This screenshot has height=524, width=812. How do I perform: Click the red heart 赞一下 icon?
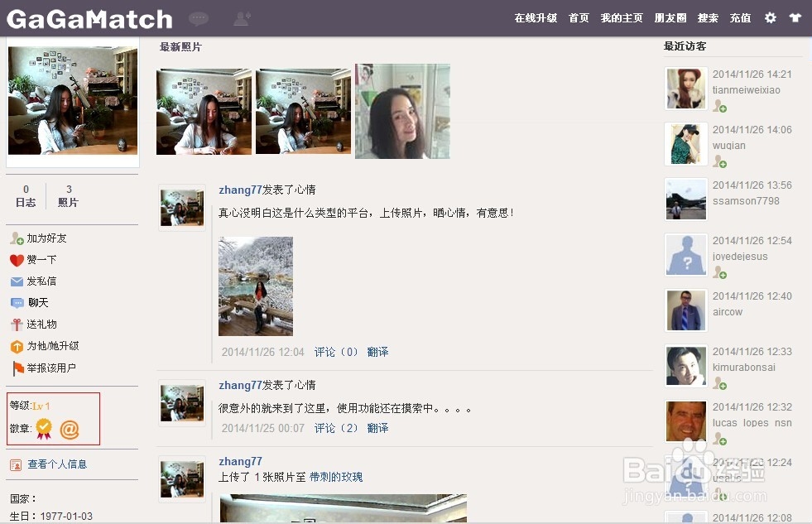coord(17,260)
